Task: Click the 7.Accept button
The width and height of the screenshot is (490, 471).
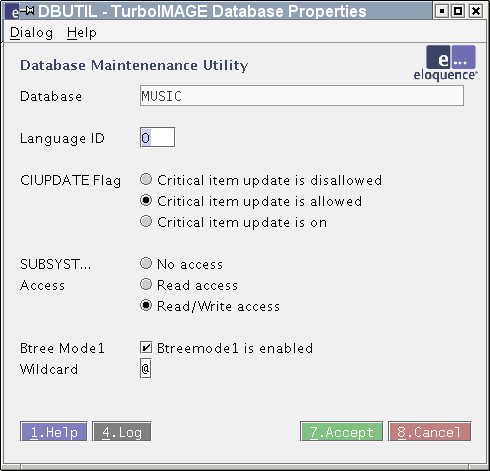Action: pyautogui.click(x=342, y=432)
